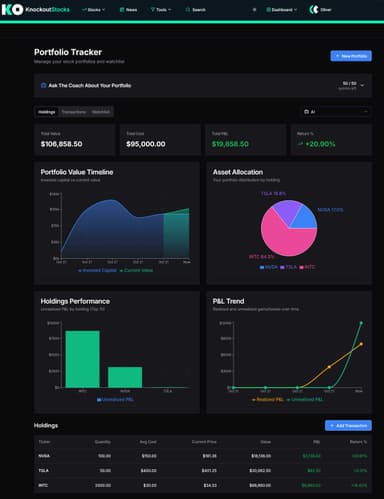Image resolution: width=384 pixels, height=499 pixels.
Task: Toggle NVDA legend in Asset Allocation
Action: pyautogui.click(x=269, y=267)
